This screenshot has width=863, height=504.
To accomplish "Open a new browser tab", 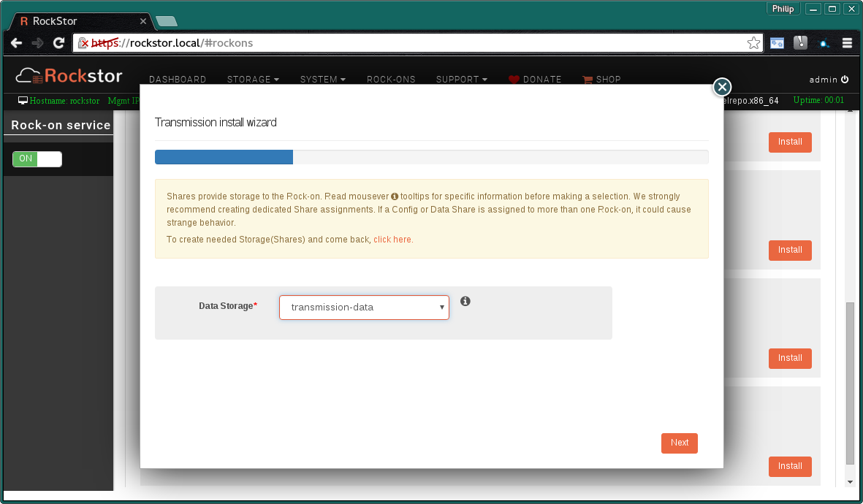I will pyautogui.click(x=166, y=21).
